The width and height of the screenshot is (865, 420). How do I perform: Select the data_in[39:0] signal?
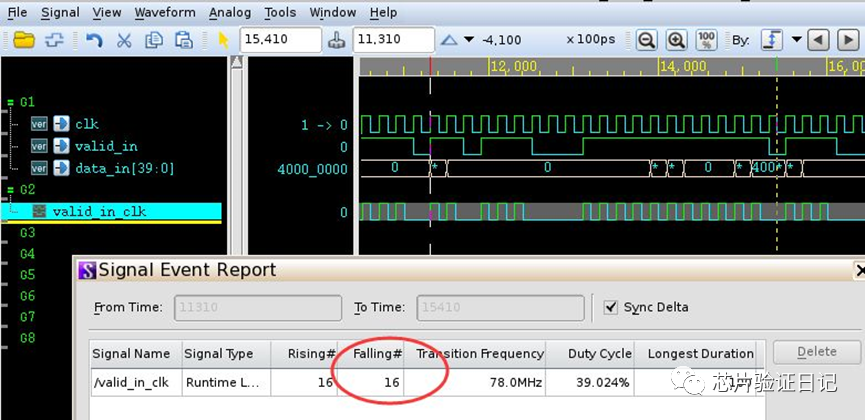click(x=125, y=168)
